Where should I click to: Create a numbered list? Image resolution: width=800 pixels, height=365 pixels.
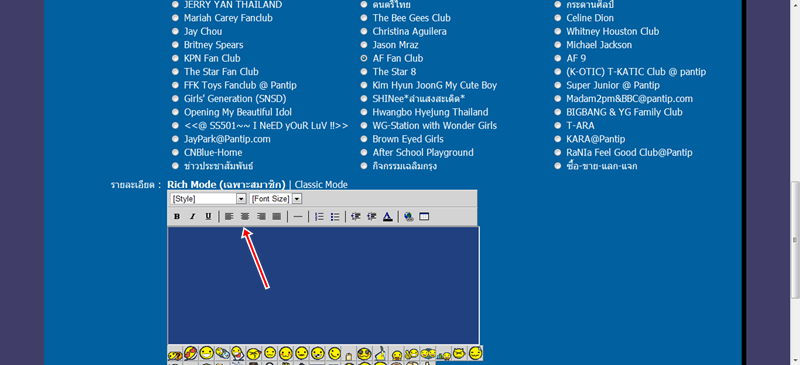tap(319, 216)
